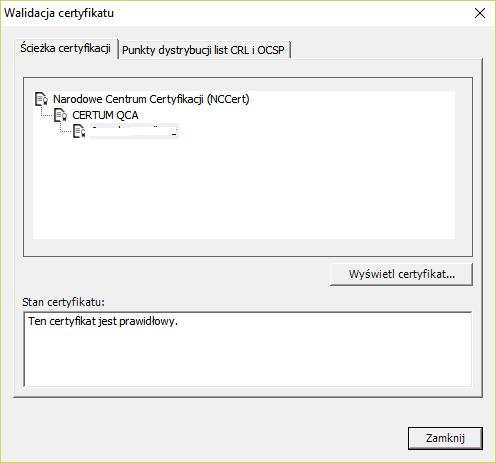Open Punkty dystrybucji list CRL i OCSP tab
Viewport: 496px width, 463px height.
(x=204, y=50)
